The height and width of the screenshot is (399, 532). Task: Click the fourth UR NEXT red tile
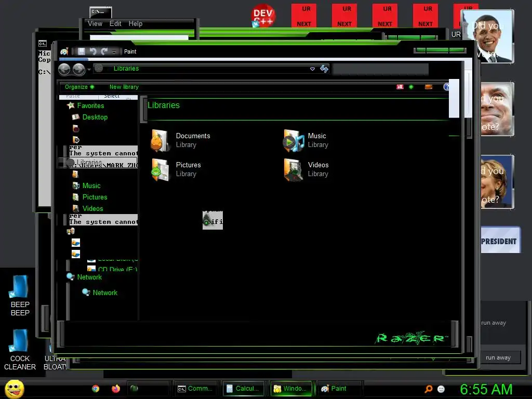point(425,16)
